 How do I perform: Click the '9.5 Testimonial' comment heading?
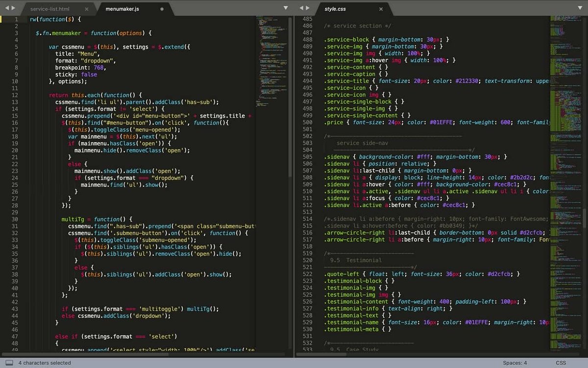point(356,260)
